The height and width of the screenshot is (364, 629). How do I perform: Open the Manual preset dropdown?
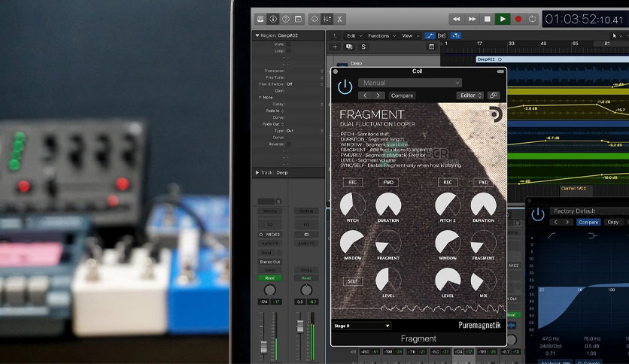[409, 83]
